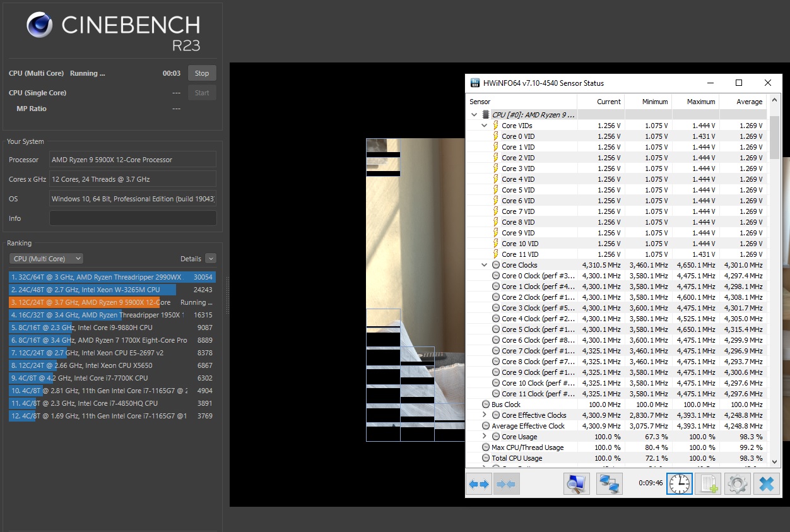Click the Core Clocks round sensor icon

pyautogui.click(x=496, y=265)
